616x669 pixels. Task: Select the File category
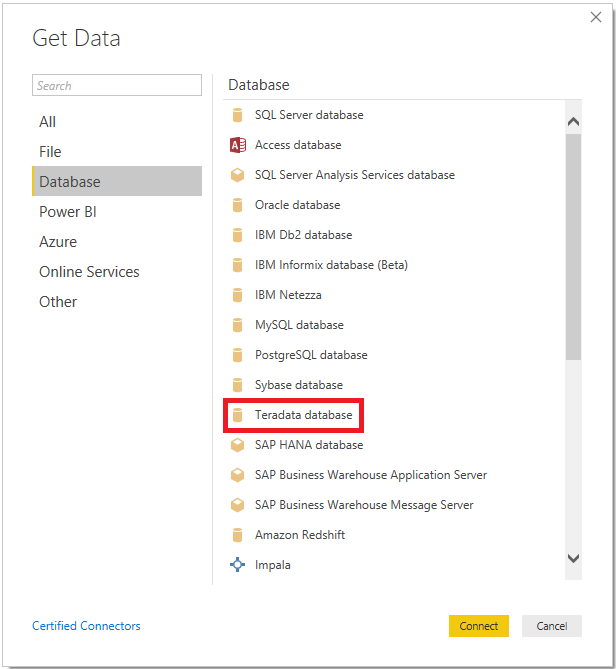[117, 152]
